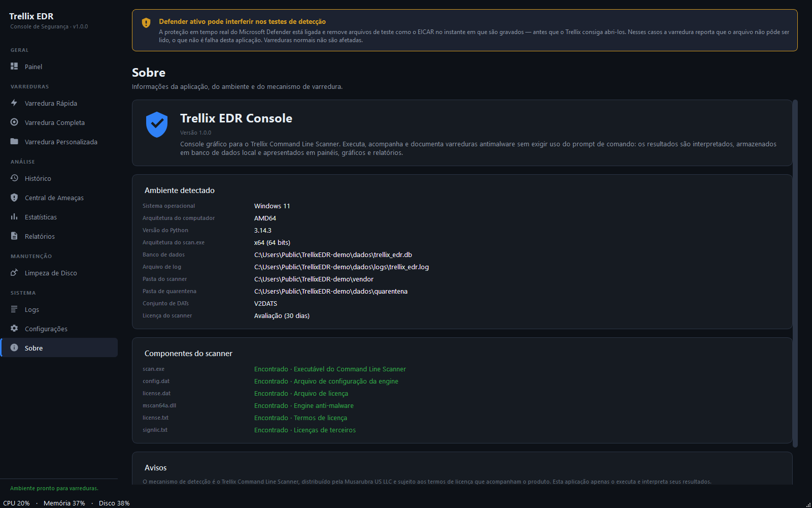Go to Varredura Rápida

pyautogui.click(x=59, y=103)
